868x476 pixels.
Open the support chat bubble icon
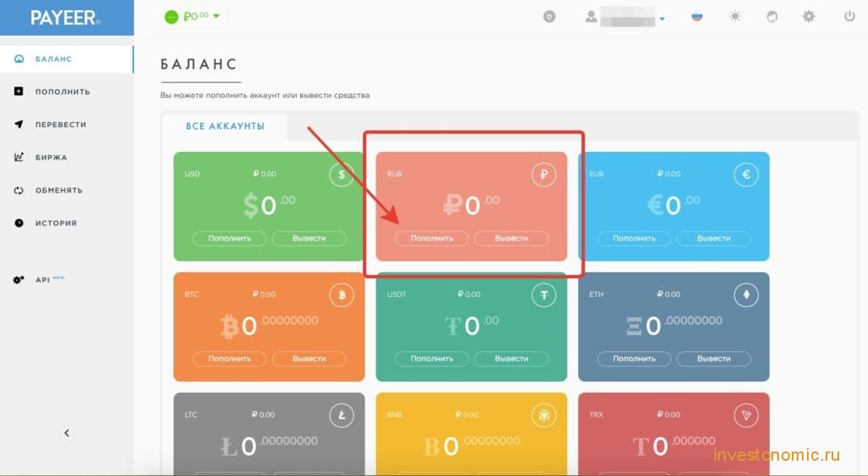click(x=772, y=17)
